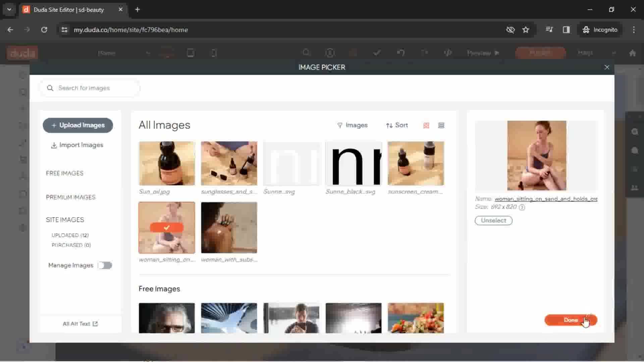Click the Search for images field
Screen dimensions: 644x362
pyautogui.click(x=90, y=88)
